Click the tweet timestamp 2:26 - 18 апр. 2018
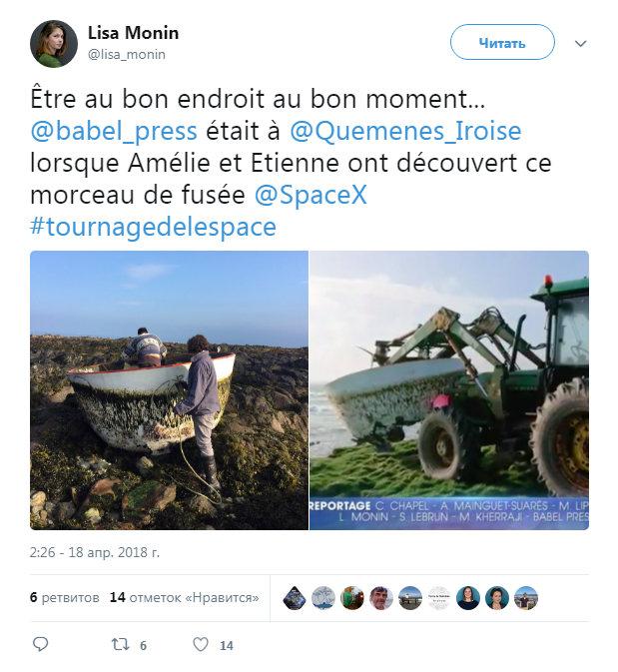This screenshot has width=618, height=672. tap(95, 552)
